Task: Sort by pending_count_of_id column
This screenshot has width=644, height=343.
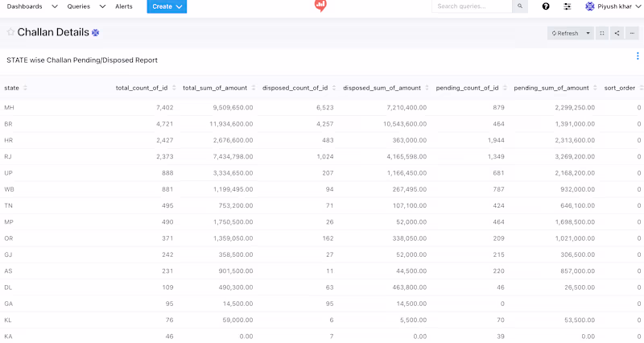Action: pyautogui.click(x=505, y=88)
